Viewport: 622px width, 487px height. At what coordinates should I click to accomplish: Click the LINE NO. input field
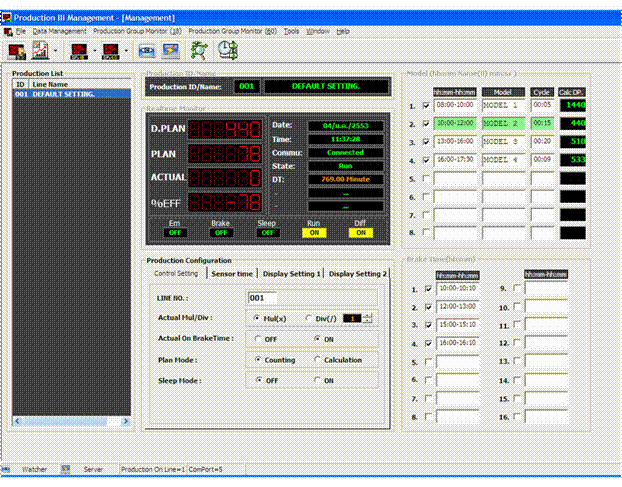click(261, 297)
